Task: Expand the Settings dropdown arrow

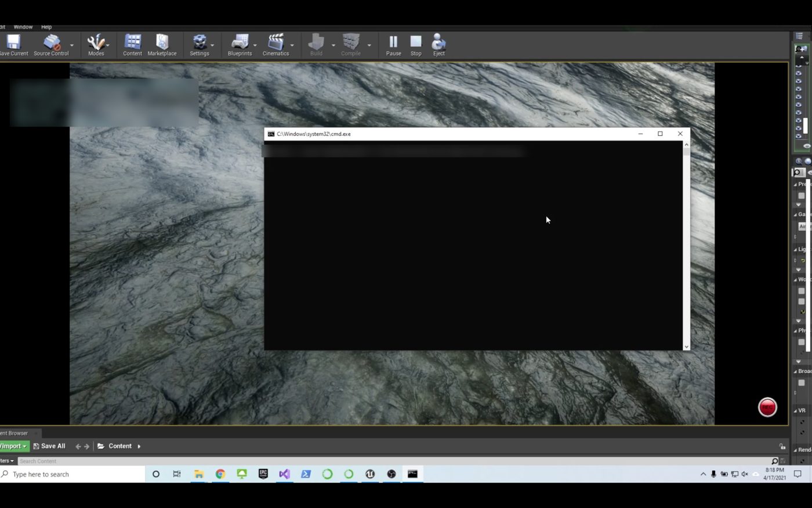Action: [x=212, y=45]
